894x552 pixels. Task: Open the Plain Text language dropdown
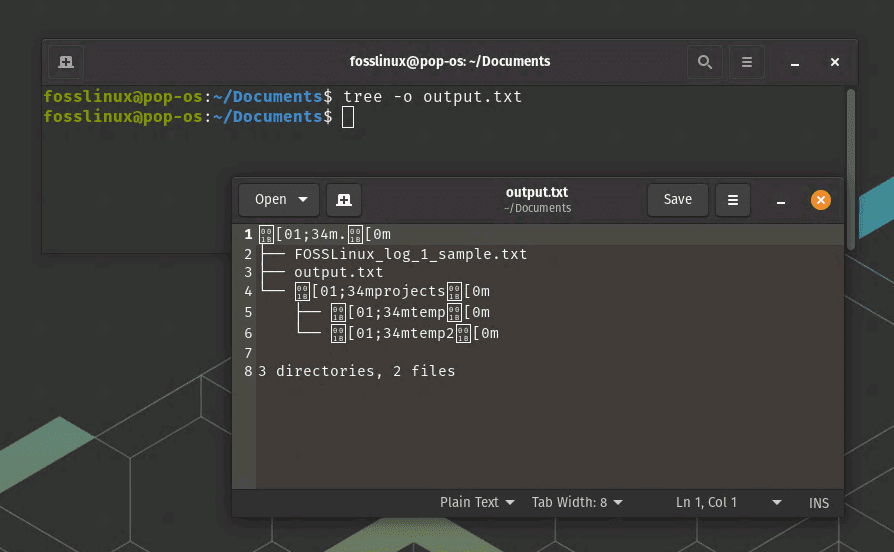point(477,502)
